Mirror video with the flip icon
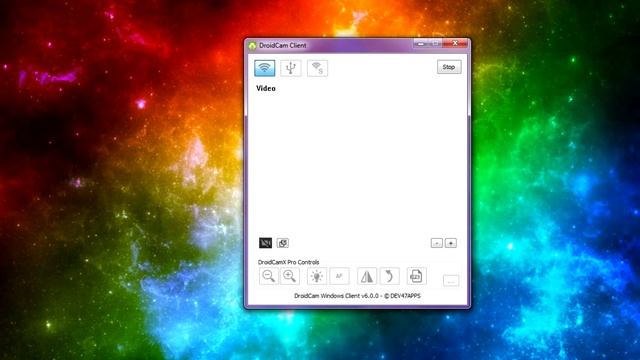 (x=367, y=276)
